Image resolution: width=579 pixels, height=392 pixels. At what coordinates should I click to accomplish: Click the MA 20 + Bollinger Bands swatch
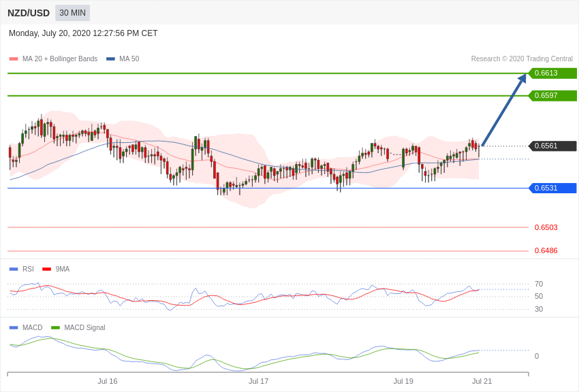(14, 59)
